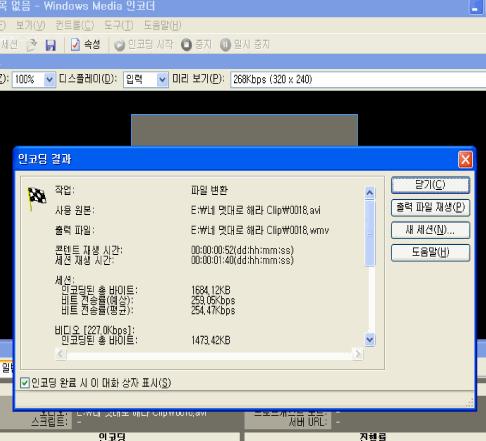Click the 259.05Kbps expected bitrate value
The width and height of the screenshot is (486, 441).
point(213,300)
